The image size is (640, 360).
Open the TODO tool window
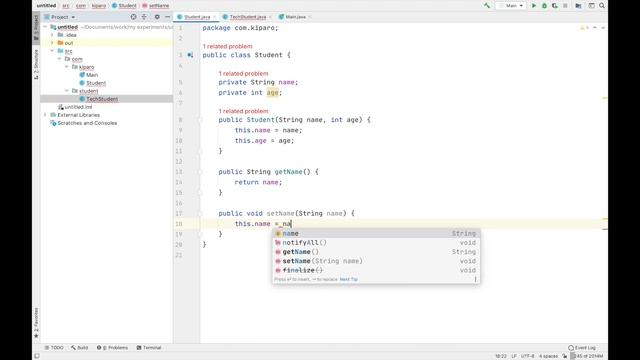54,348
